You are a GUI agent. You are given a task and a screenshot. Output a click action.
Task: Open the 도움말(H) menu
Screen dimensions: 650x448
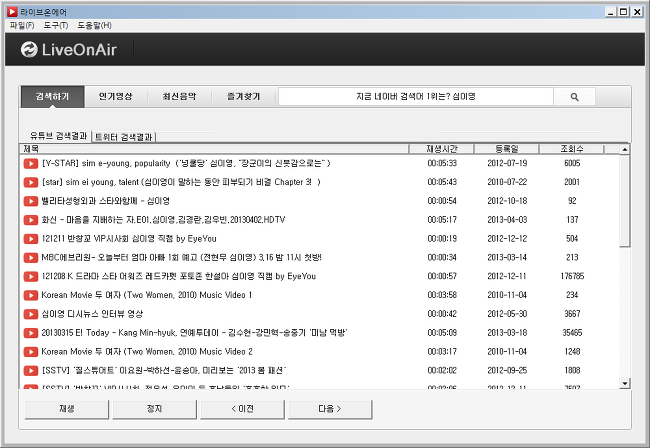[x=95, y=26]
